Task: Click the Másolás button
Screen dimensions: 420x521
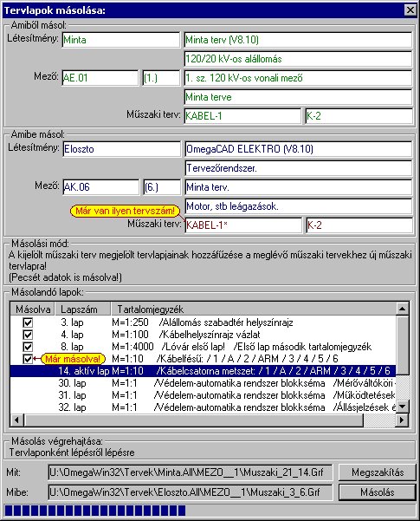Action: point(378,492)
